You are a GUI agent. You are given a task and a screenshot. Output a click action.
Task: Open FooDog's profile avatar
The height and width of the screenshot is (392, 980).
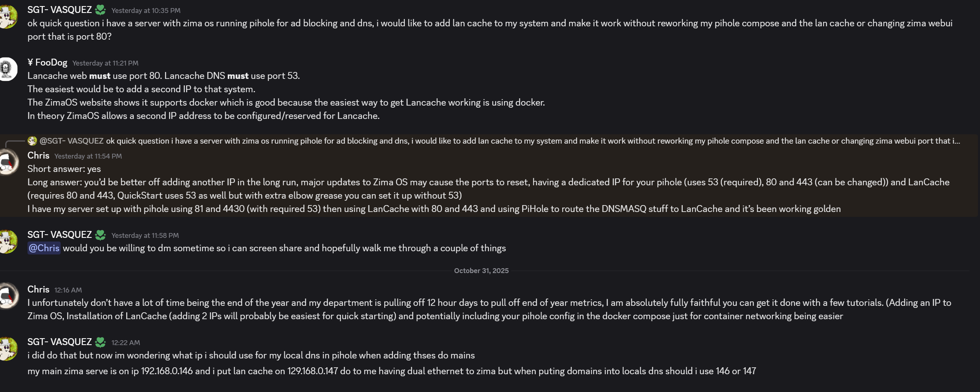click(x=7, y=69)
